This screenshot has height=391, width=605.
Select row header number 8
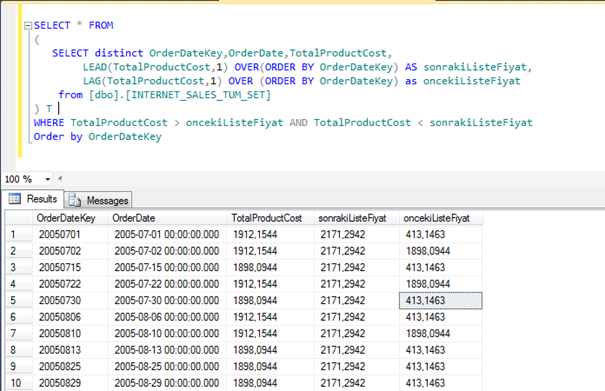pos(19,350)
